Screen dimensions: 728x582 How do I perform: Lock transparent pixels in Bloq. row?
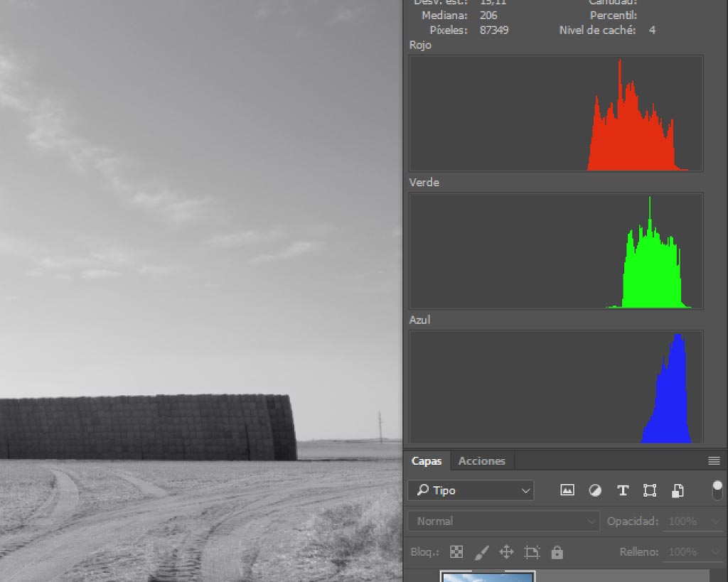click(x=456, y=552)
